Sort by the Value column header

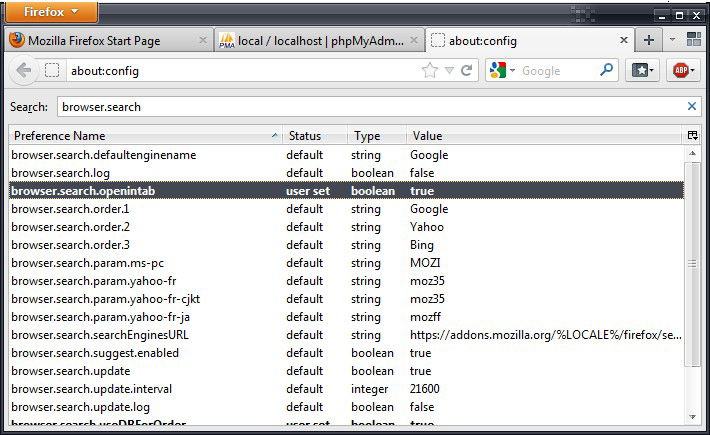click(544, 136)
